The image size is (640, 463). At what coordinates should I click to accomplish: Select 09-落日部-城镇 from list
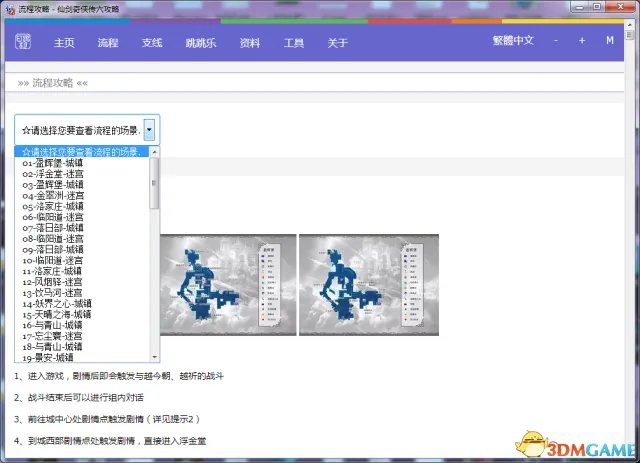tap(82, 249)
